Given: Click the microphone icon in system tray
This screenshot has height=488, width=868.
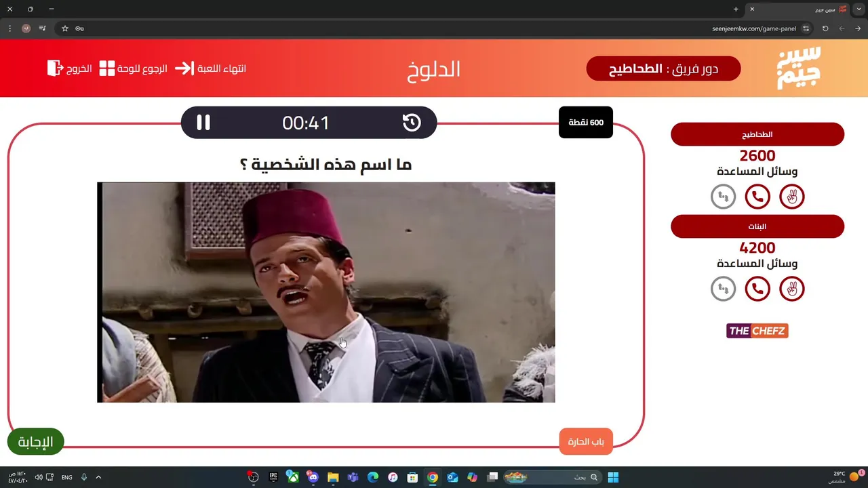Looking at the screenshot, I should (84, 477).
